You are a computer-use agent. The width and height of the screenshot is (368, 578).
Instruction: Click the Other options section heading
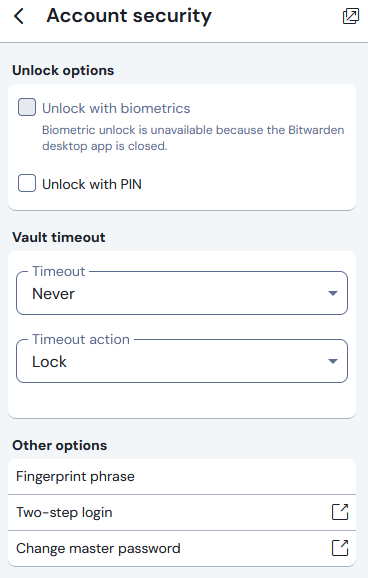coord(60,445)
